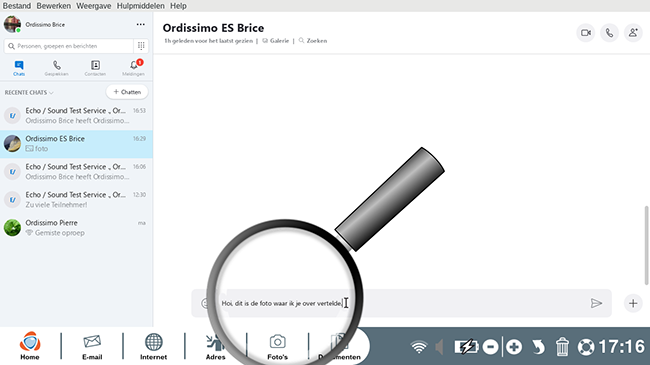Image resolution: width=650 pixels, height=365 pixels.
Task: Start an audio call via phone icon
Action: (x=609, y=33)
